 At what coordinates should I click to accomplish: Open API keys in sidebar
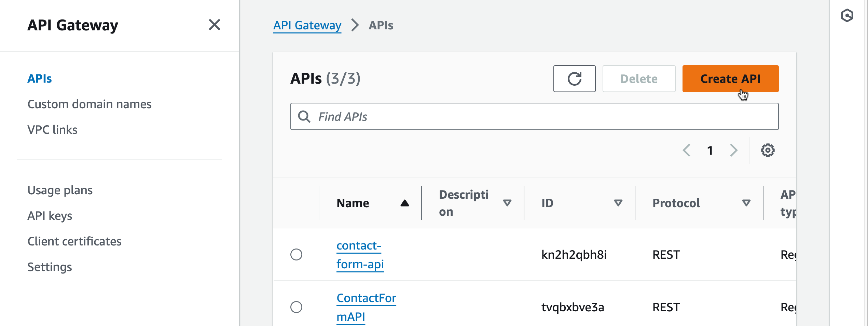pos(50,216)
